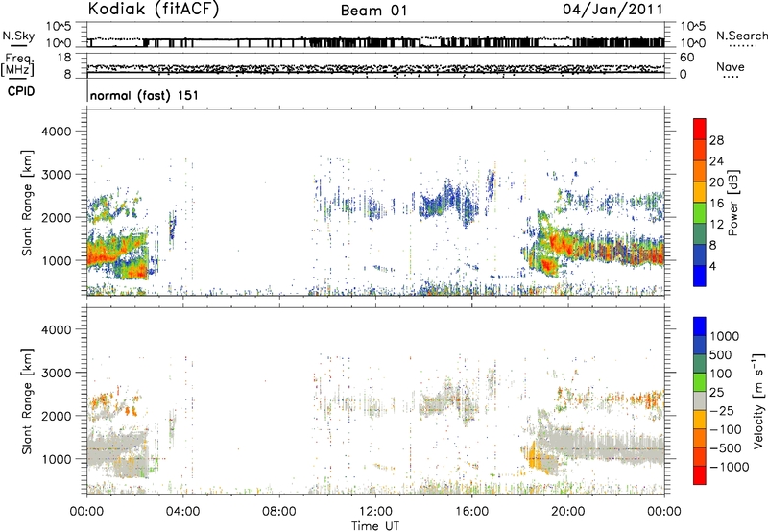Click the yellow 16–20 dB segment of the Power bar
The height and width of the screenshot is (532, 768).
(x=700, y=192)
